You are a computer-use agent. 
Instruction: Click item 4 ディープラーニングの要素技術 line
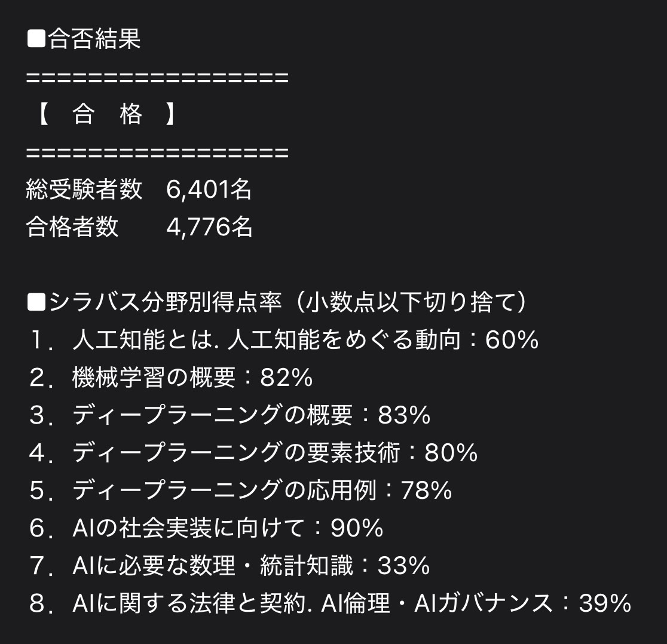coord(253,452)
